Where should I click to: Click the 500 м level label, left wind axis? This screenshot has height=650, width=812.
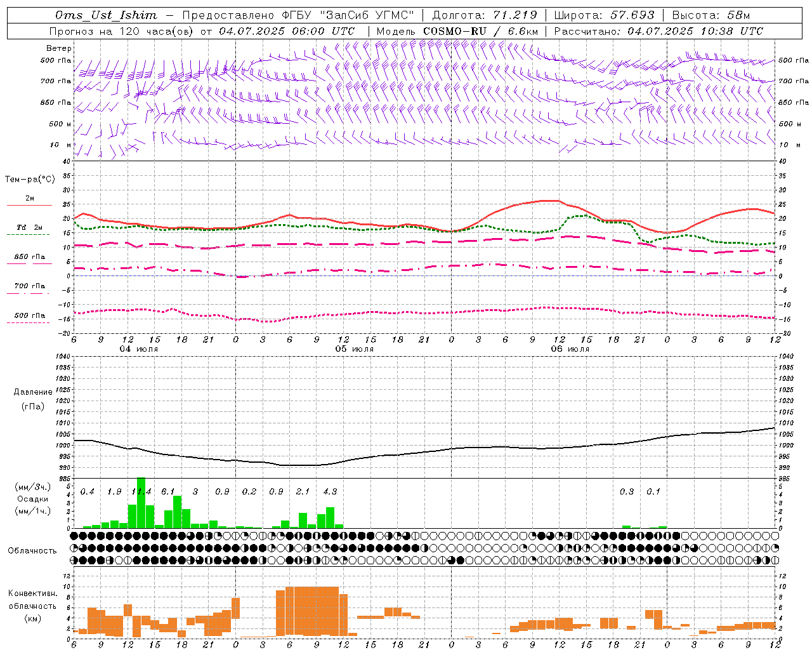point(60,124)
